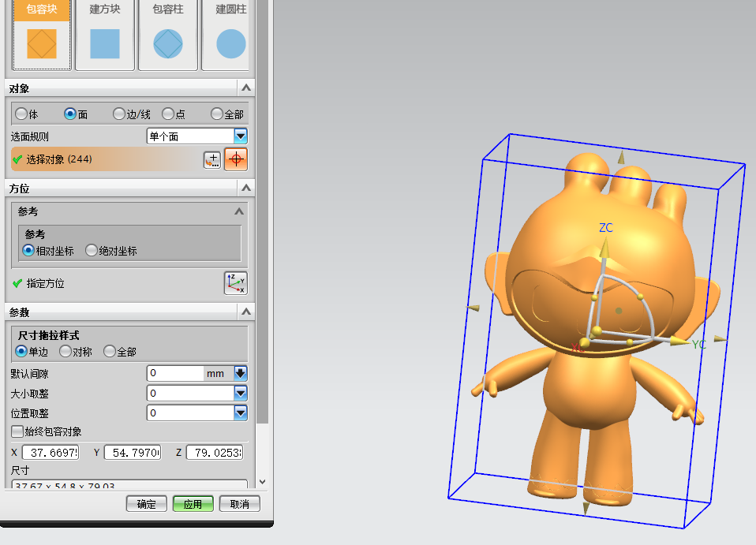Open the 大小取整 dropdown
The image size is (756, 545).
[241, 394]
